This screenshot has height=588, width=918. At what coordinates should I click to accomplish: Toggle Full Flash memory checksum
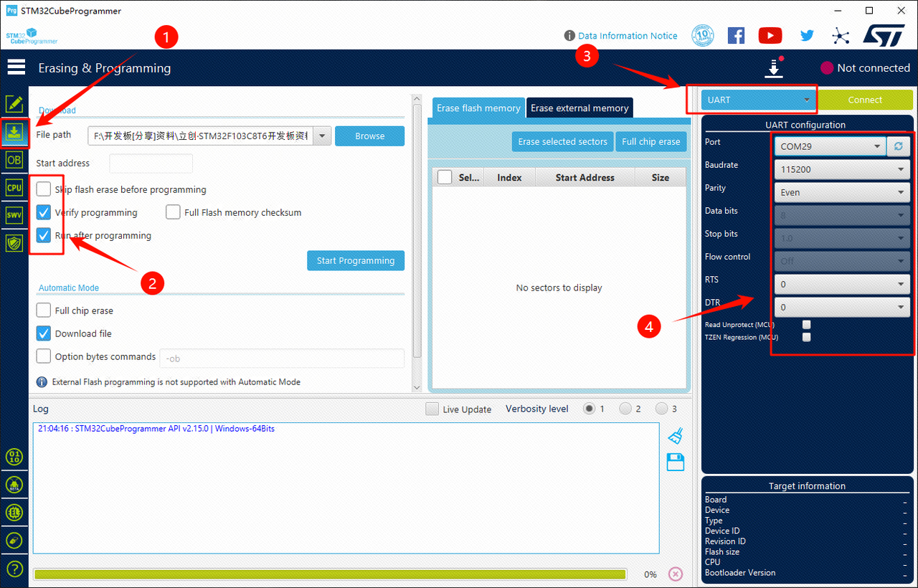tap(173, 212)
